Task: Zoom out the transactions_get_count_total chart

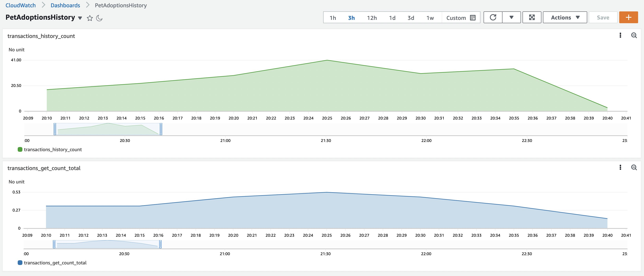Action: coord(634,168)
